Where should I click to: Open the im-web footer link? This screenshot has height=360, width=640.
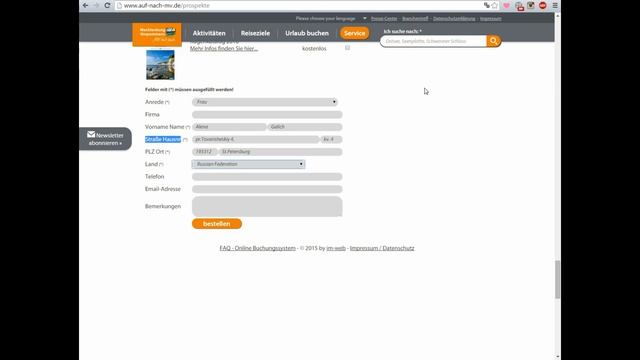(336, 248)
